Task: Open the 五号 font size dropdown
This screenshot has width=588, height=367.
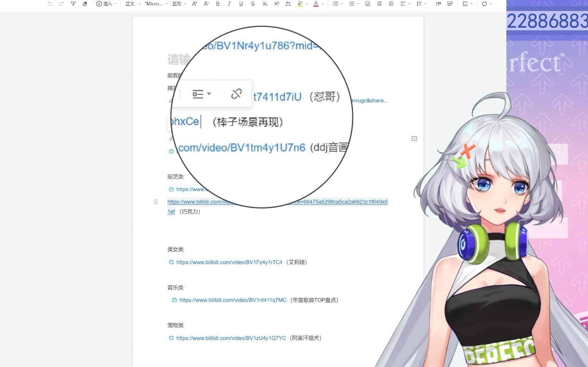Action: 179,4
